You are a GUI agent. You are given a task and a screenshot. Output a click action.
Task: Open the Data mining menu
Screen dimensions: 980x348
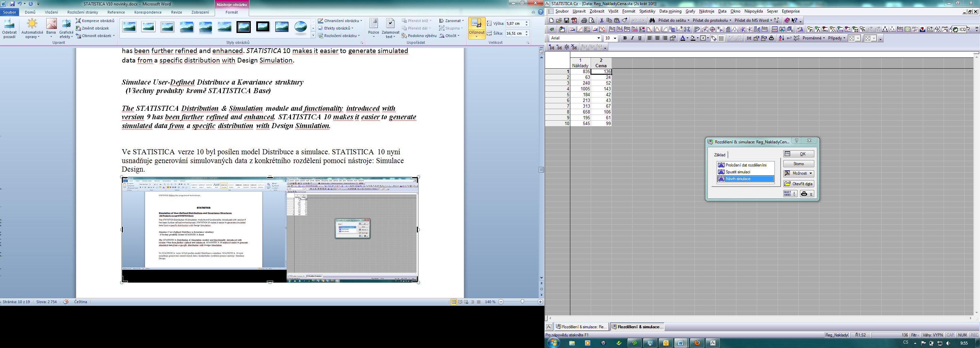670,12
